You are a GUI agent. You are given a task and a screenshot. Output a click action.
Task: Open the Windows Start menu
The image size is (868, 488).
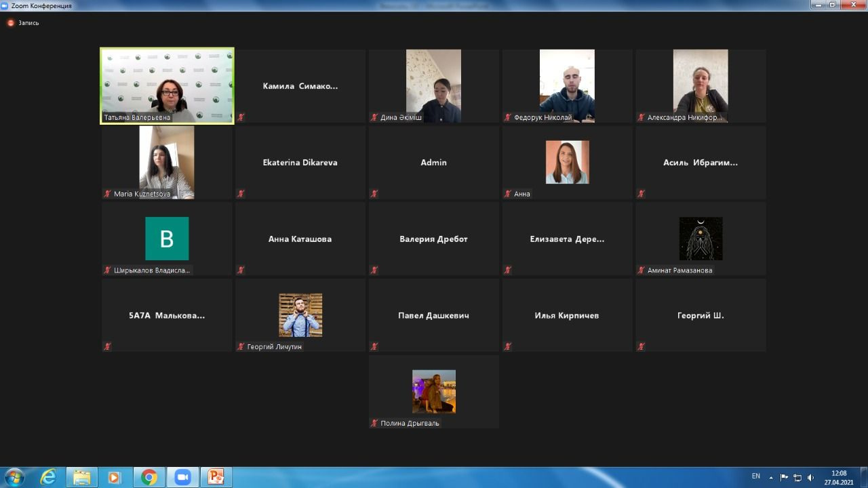pyautogui.click(x=14, y=477)
